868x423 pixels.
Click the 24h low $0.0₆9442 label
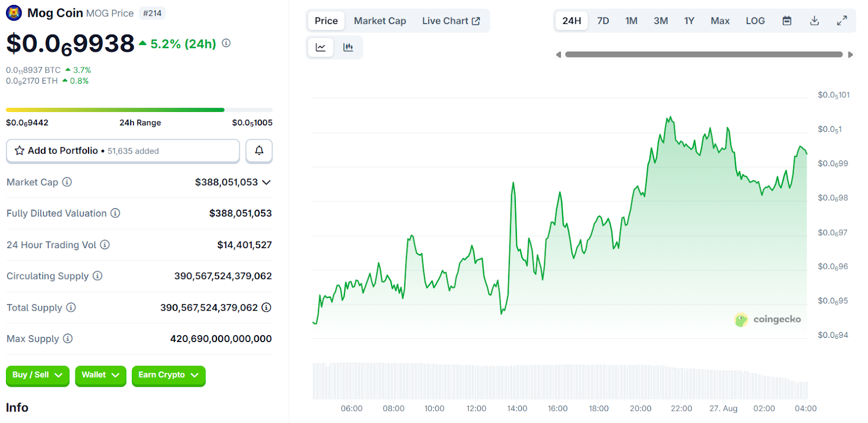pyautogui.click(x=27, y=123)
